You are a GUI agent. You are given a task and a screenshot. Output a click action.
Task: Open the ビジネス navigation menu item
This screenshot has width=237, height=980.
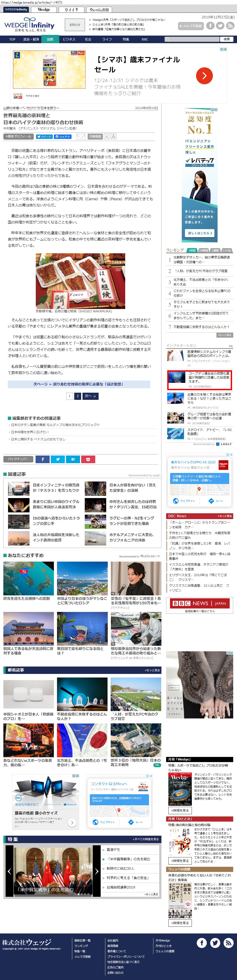69,40
